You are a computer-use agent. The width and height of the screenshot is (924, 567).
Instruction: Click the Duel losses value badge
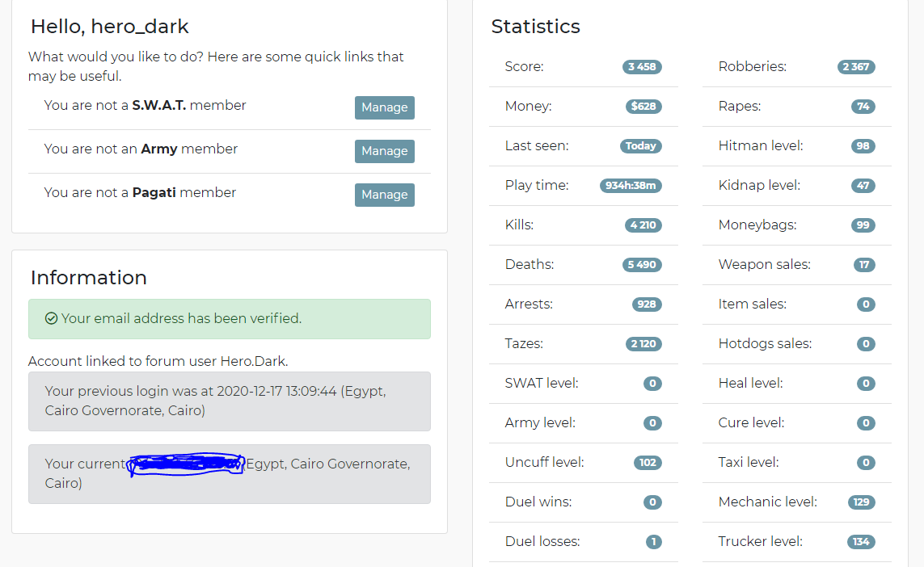coord(654,542)
